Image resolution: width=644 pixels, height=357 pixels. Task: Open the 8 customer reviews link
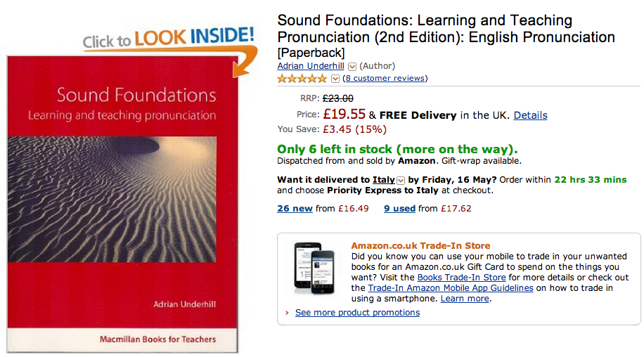coord(385,78)
